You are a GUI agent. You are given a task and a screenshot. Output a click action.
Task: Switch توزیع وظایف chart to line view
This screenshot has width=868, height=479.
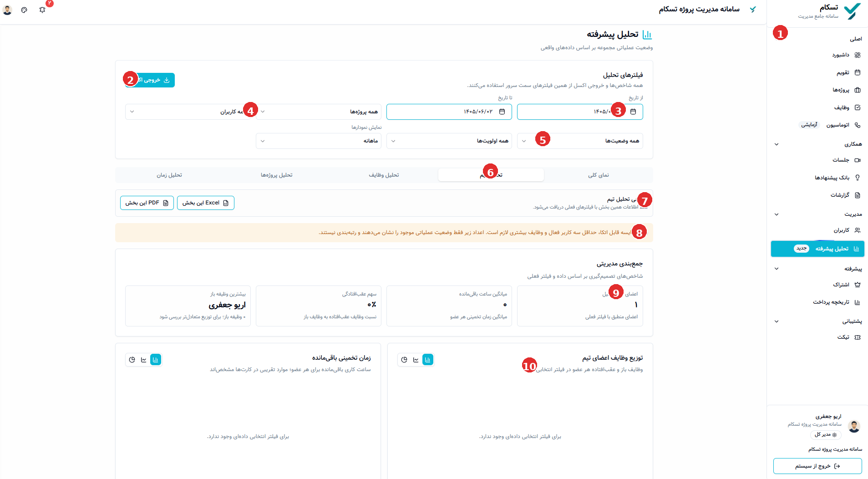(416, 360)
